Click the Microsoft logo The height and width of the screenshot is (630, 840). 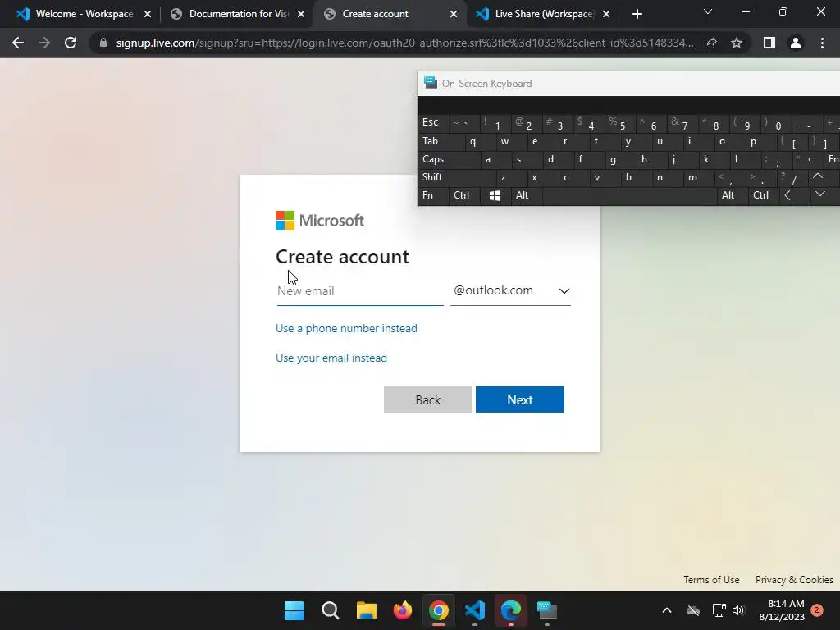point(319,220)
